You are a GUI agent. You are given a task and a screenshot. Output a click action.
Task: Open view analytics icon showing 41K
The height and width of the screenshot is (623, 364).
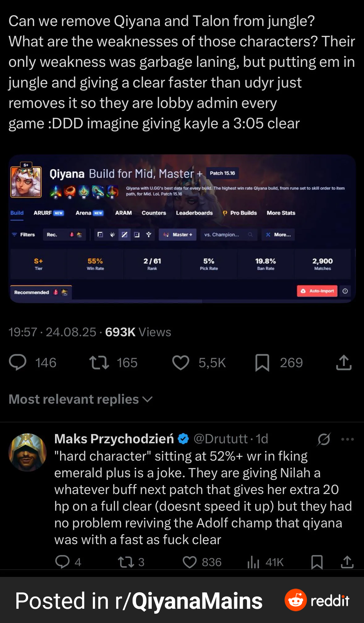[253, 562]
